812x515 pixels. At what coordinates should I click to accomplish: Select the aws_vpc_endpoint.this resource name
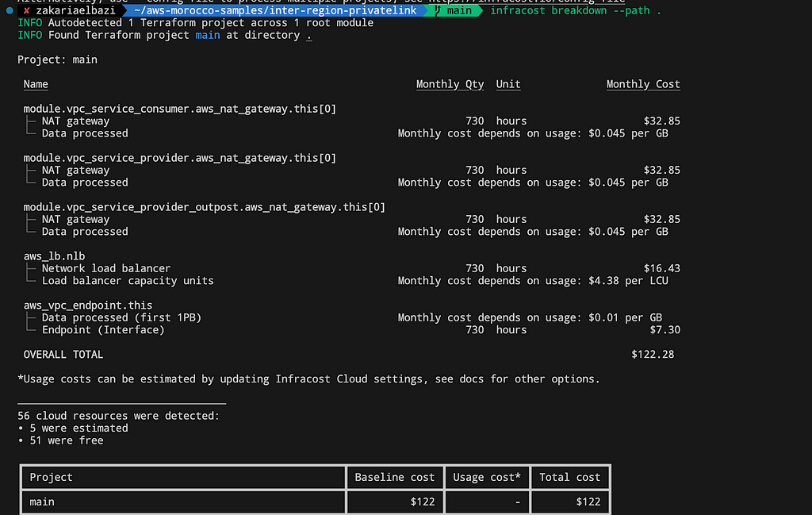click(88, 306)
